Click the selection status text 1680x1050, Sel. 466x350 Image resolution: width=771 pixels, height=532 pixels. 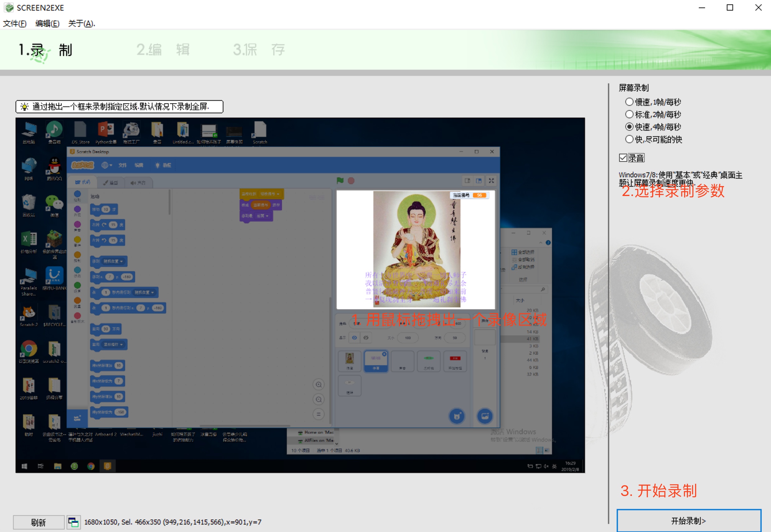coord(173,522)
